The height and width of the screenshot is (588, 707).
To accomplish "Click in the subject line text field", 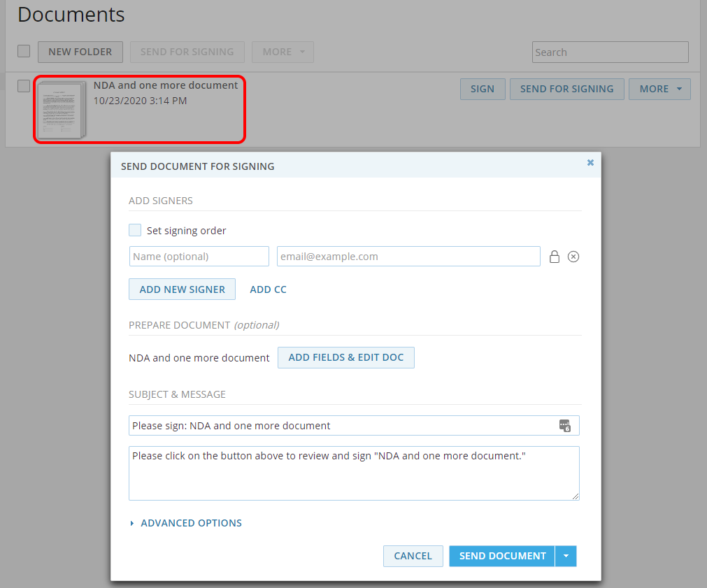I will [354, 425].
